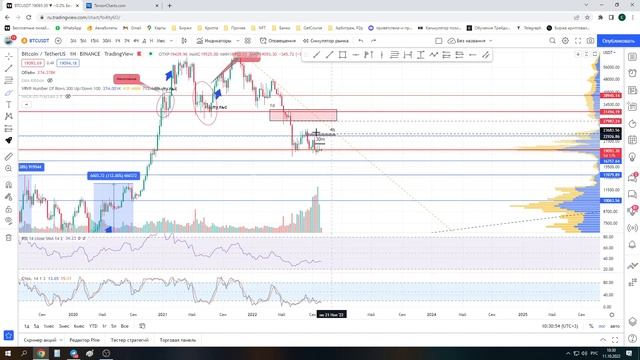Toggle авто scale mode
Screen dimensions: 640x360
tap(615, 326)
